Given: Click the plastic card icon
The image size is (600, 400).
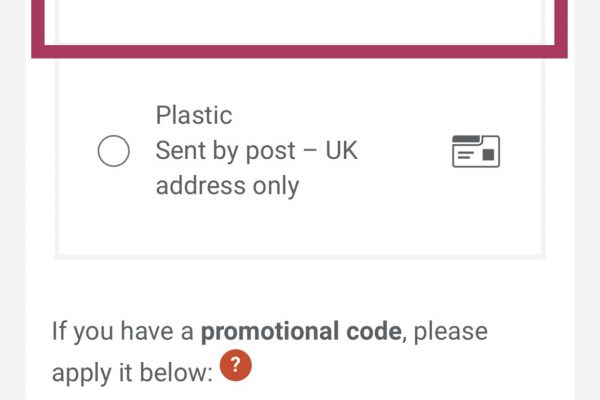Looking at the screenshot, I should [x=476, y=151].
